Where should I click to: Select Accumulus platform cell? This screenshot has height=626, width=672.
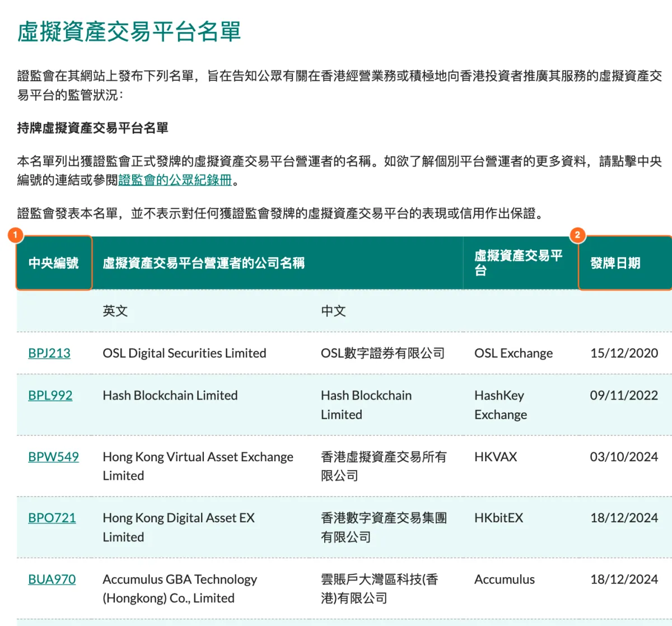click(505, 579)
